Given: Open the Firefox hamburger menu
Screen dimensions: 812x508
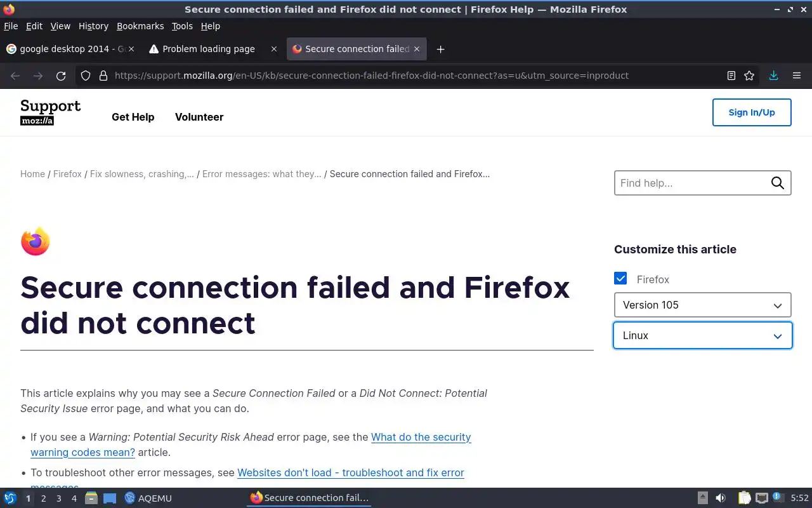Looking at the screenshot, I should 797,76.
